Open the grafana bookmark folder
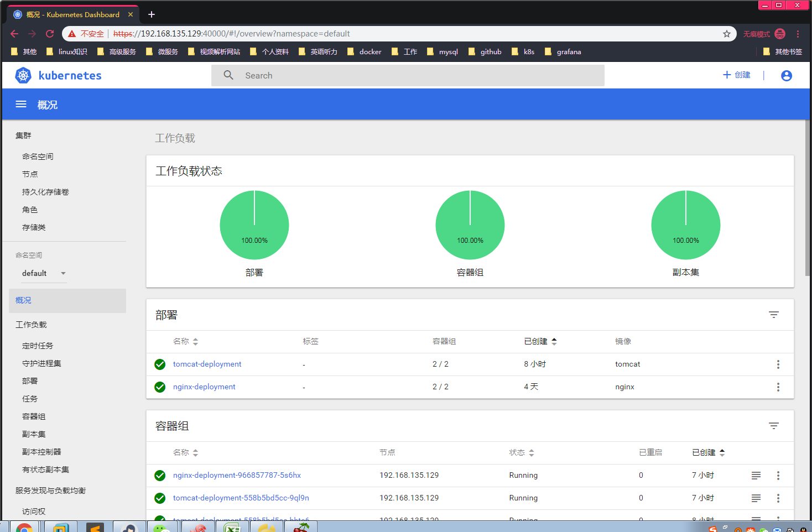812x532 pixels. 563,52
